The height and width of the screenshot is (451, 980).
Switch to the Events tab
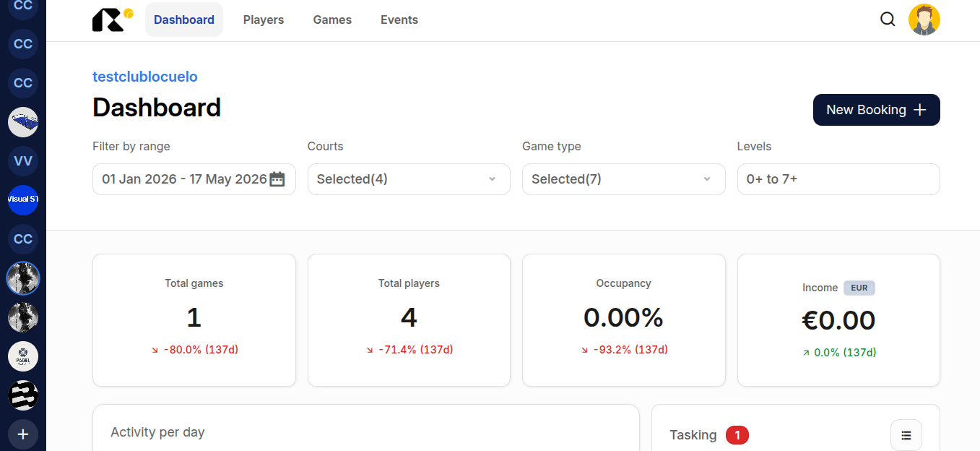pos(399,20)
